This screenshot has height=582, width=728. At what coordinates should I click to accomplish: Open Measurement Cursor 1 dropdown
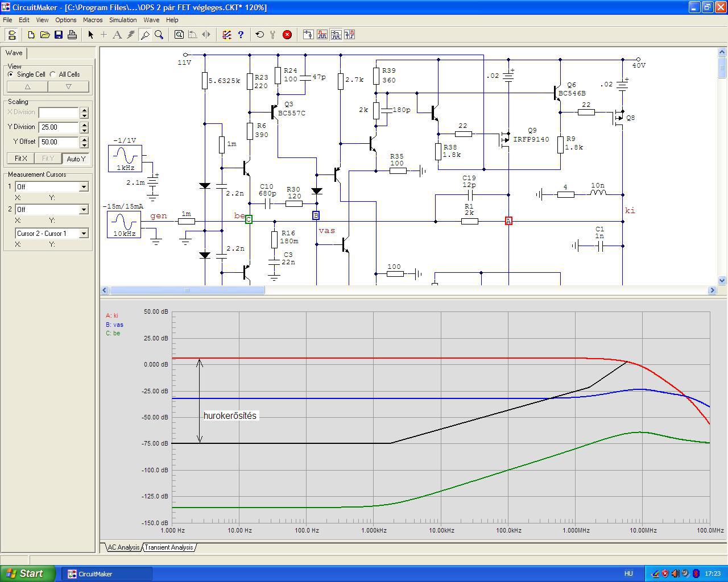click(84, 187)
